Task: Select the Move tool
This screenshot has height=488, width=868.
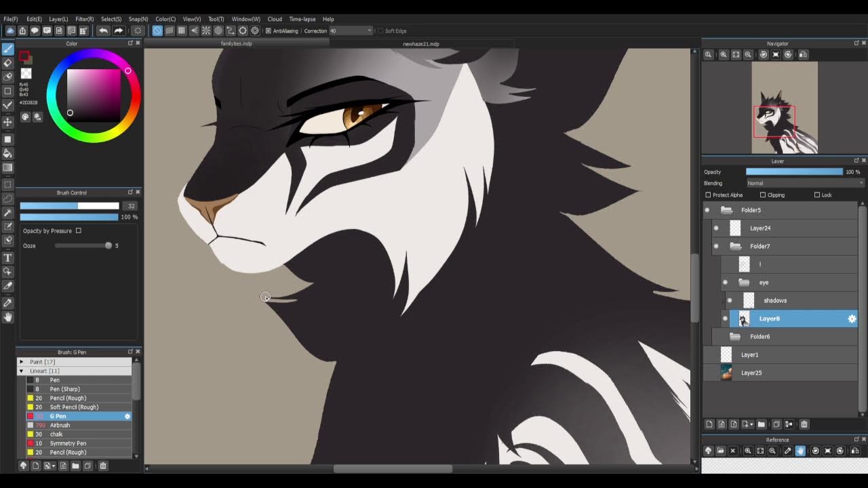Action: coord(8,122)
